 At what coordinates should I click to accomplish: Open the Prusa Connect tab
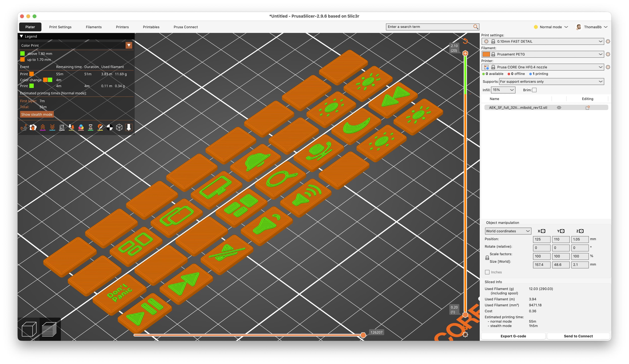coord(186,27)
